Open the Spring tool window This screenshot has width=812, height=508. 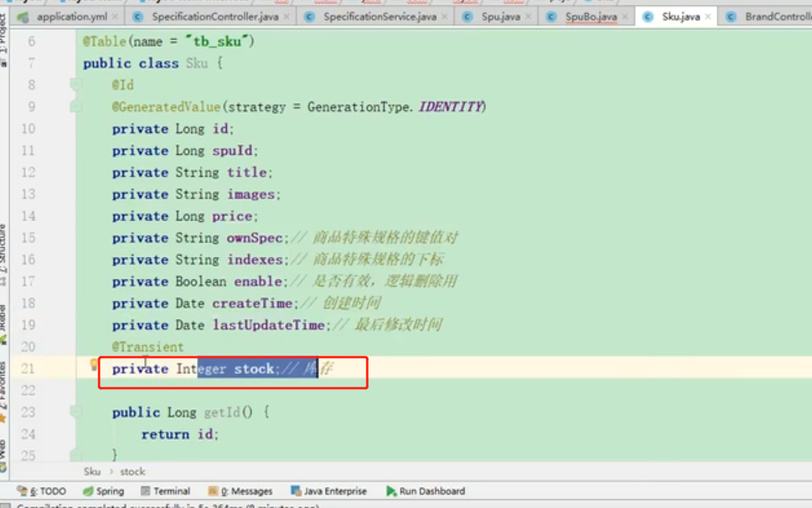pyautogui.click(x=103, y=491)
